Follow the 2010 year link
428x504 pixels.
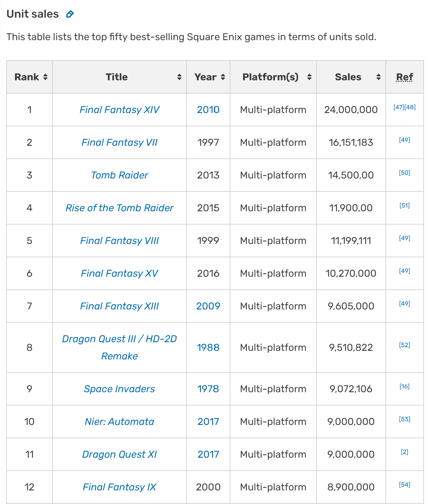coord(208,110)
